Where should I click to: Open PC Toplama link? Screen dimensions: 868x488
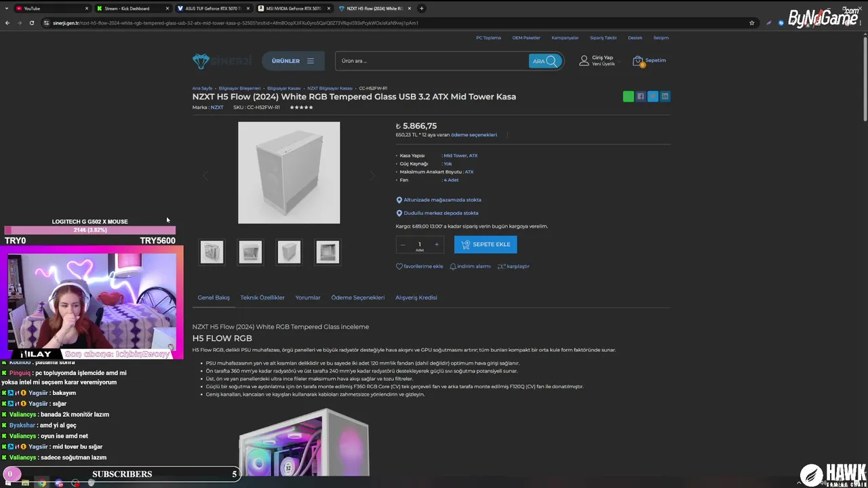pos(488,38)
